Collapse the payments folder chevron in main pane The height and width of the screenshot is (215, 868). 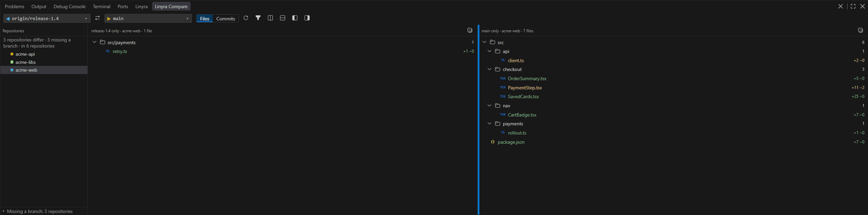point(489,123)
